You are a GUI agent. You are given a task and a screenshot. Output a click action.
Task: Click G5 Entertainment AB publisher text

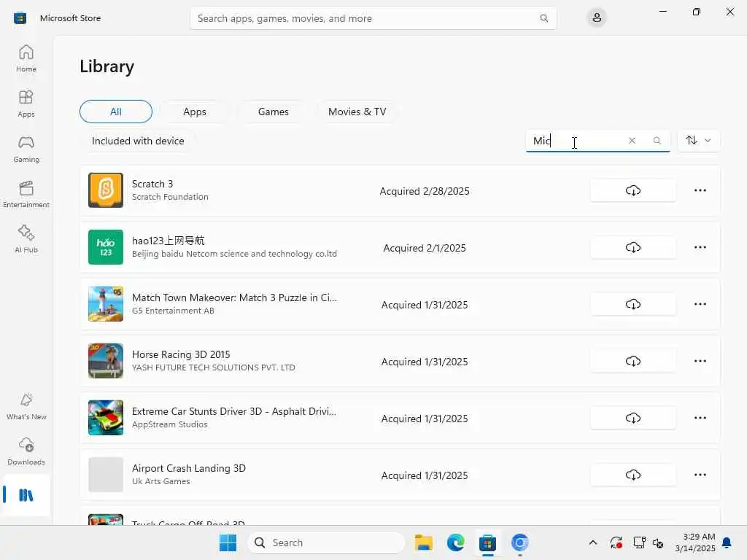[173, 311]
